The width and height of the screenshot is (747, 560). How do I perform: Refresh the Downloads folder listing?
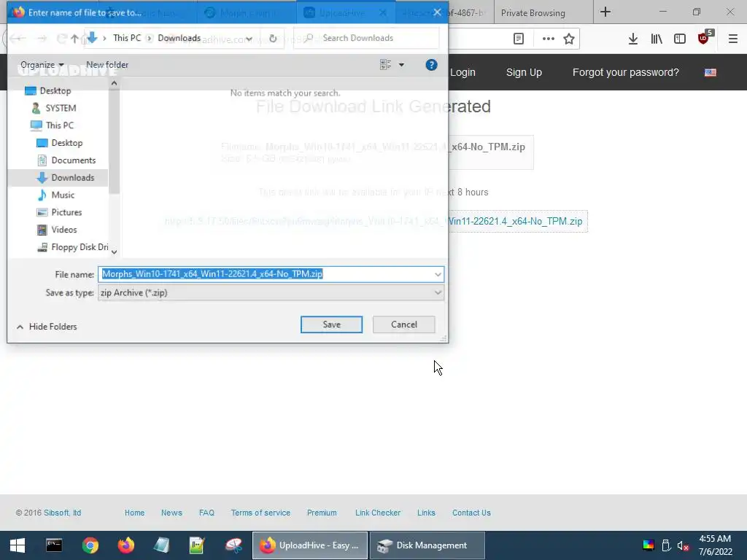point(273,38)
